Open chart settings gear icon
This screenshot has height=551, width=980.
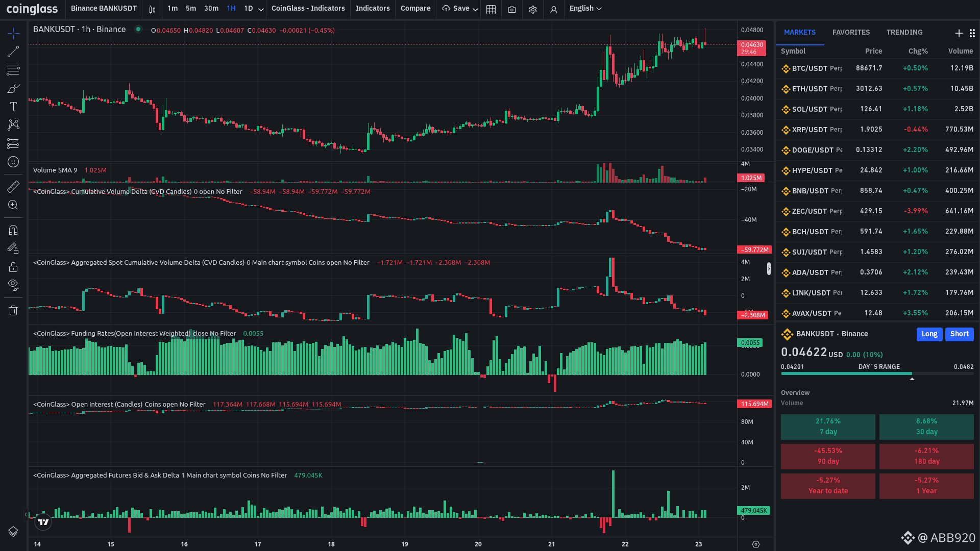[x=533, y=9]
